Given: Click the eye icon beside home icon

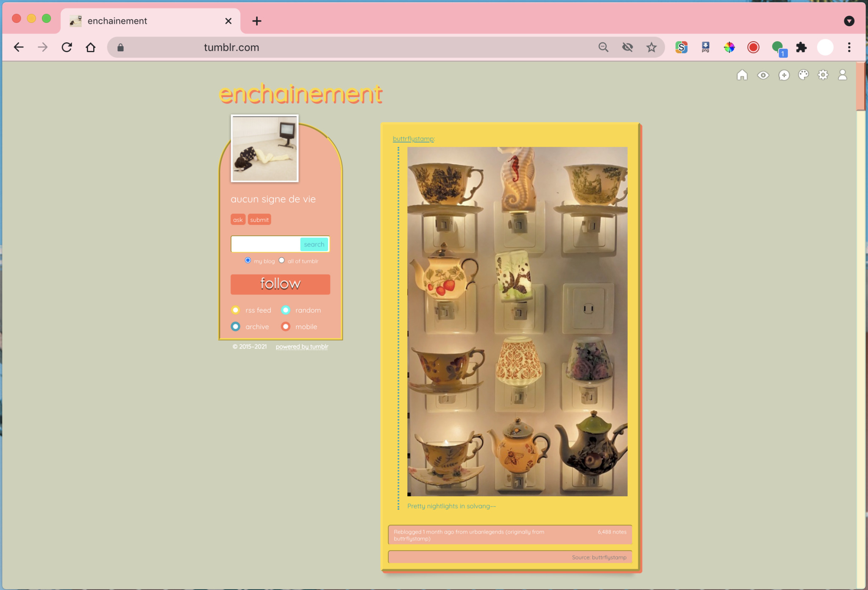Looking at the screenshot, I should (x=763, y=75).
